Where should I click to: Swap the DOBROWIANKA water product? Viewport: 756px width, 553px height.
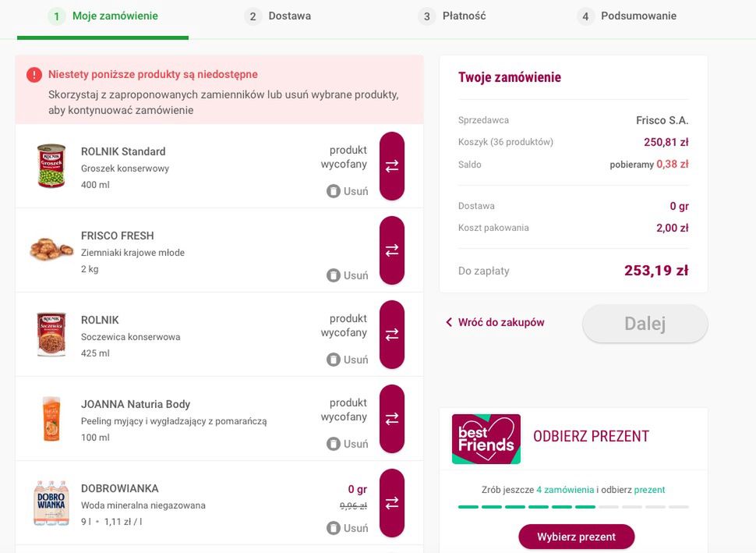pyautogui.click(x=391, y=503)
